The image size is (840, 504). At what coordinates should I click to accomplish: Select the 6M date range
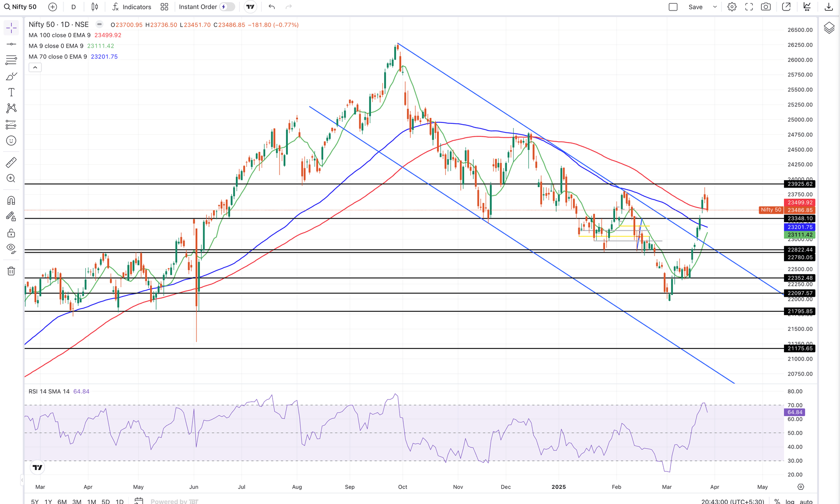coord(62,501)
